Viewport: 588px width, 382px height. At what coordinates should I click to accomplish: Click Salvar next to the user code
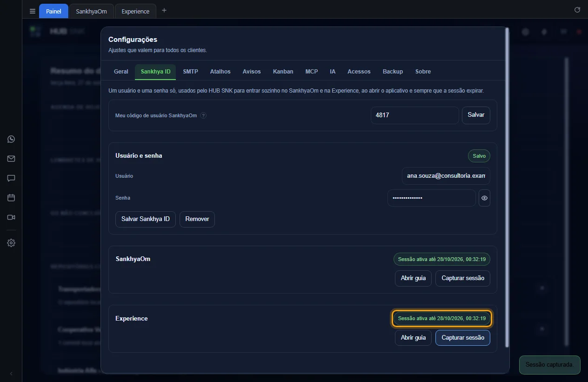(476, 115)
